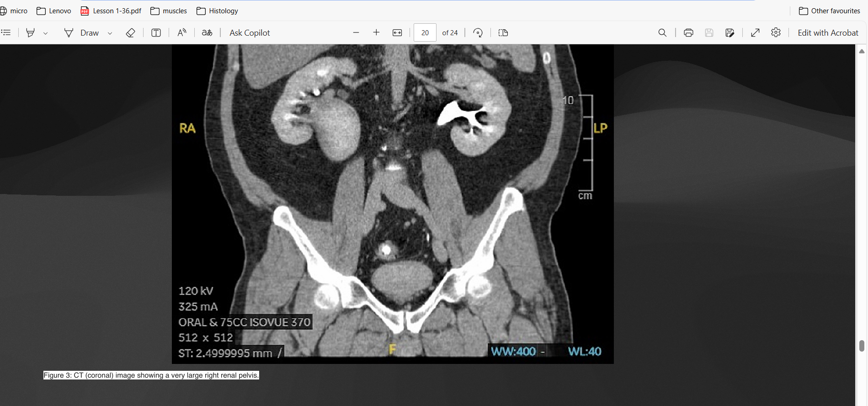Open the Lesson 1-36.pdf bookmark
This screenshot has height=406, width=868.
click(x=111, y=11)
